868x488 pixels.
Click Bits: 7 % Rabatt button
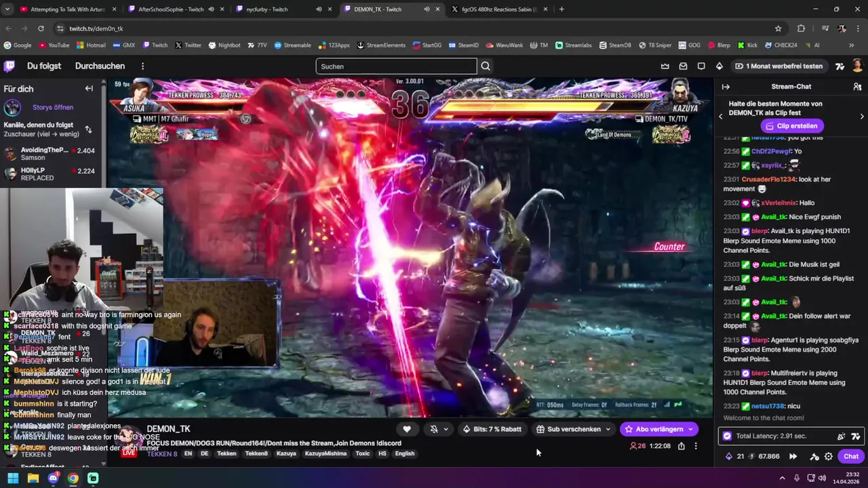pos(492,429)
